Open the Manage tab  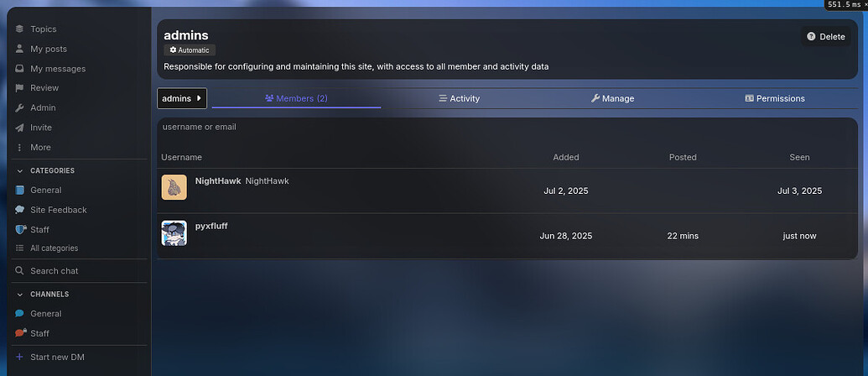point(612,98)
